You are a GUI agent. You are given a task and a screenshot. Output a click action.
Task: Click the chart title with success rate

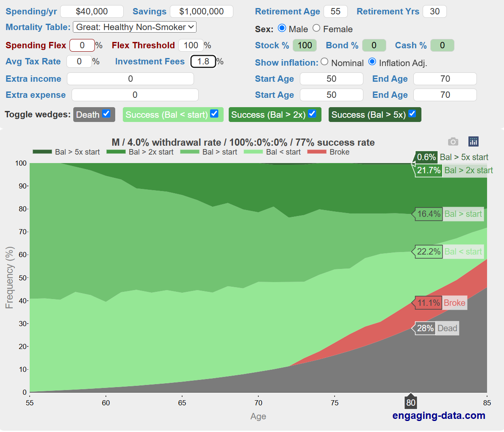[x=243, y=142]
